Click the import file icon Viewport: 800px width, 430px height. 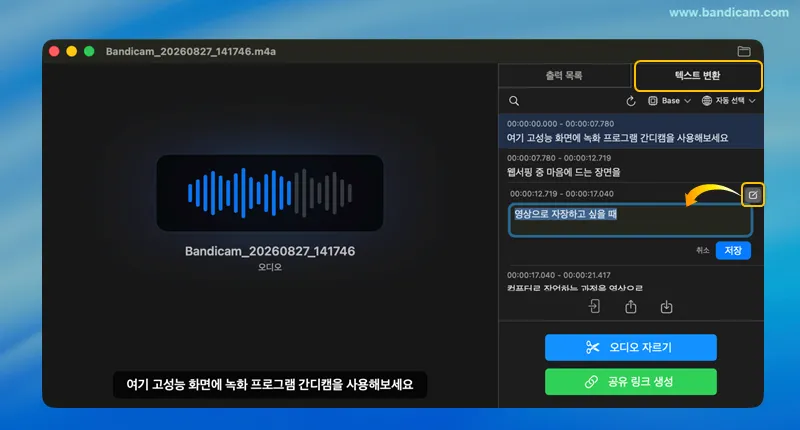(594, 307)
